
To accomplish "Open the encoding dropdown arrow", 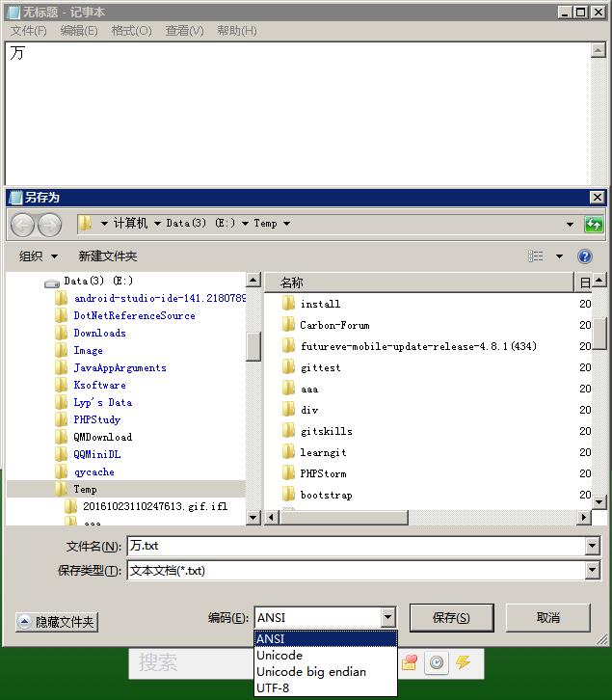I will click(387, 618).
